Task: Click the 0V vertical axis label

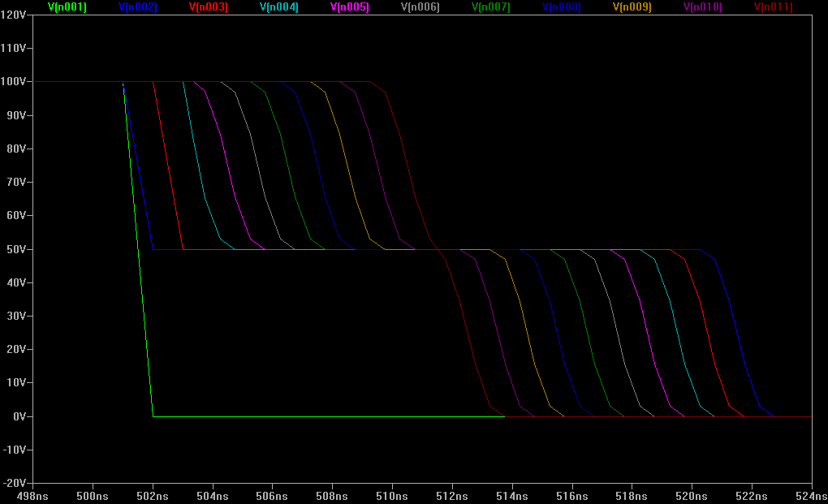Action: click(19, 416)
